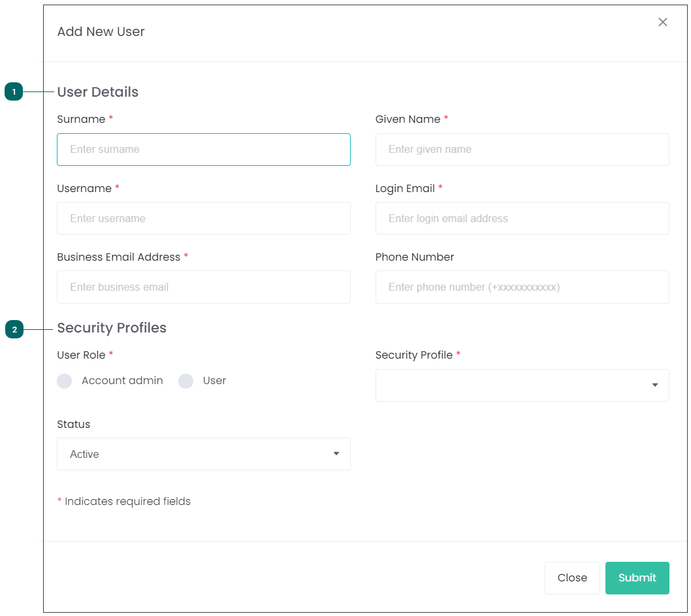Click the Business Email Address field
The height and width of the screenshot is (616, 691).
(204, 287)
